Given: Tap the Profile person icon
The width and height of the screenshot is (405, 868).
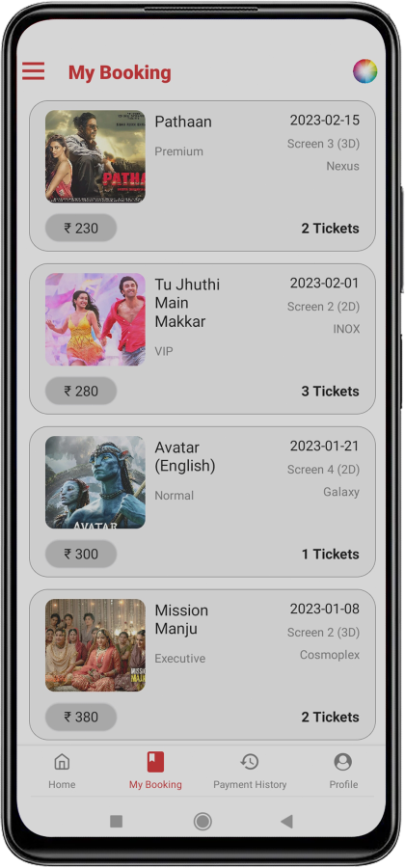Looking at the screenshot, I should pyautogui.click(x=343, y=762).
